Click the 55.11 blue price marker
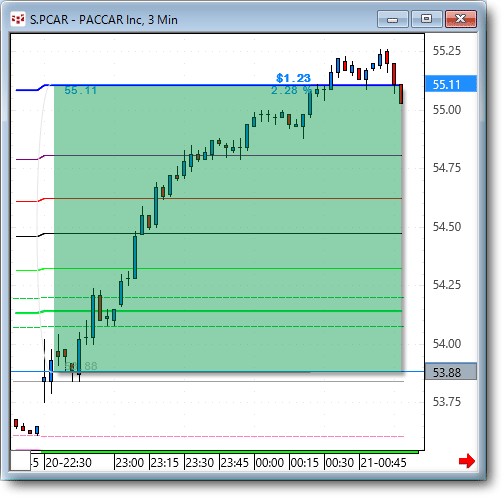The image size is (504, 498). tap(451, 84)
